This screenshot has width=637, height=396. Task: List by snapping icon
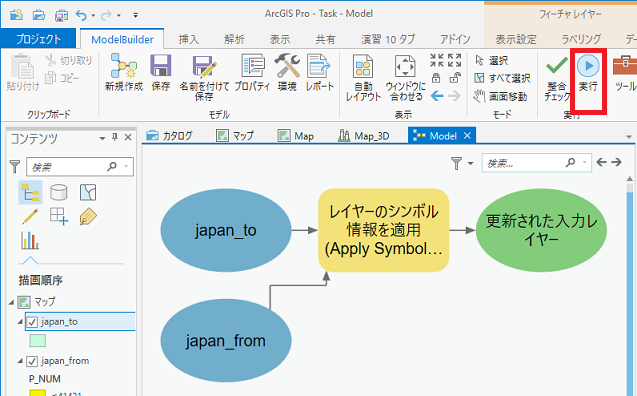58,216
